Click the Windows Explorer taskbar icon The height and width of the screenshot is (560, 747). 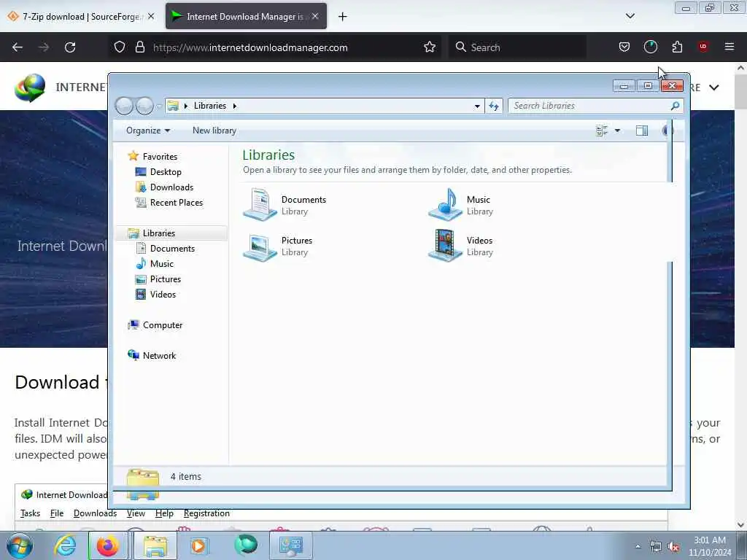click(x=155, y=545)
